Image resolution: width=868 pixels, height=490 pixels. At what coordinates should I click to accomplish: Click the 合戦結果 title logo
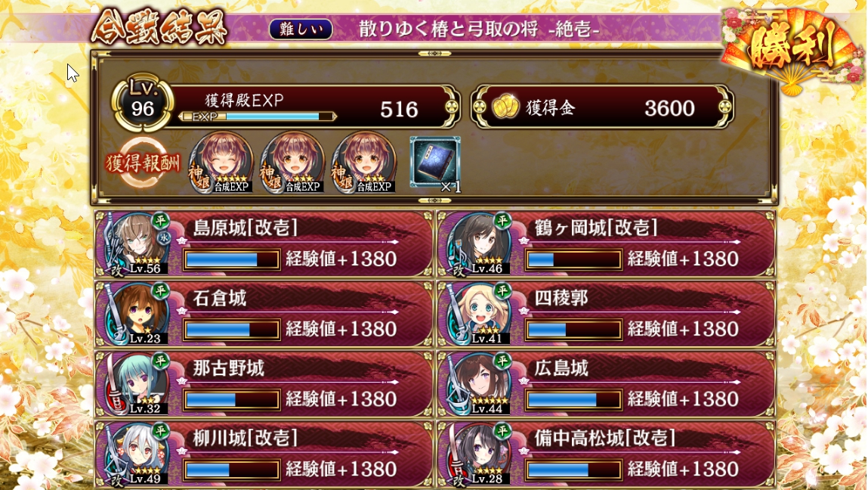point(160,27)
